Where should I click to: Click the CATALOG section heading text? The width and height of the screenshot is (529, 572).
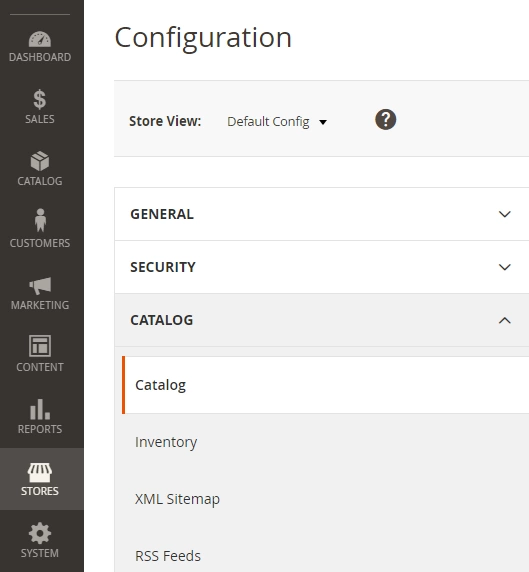pyautogui.click(x=162, y=320)
